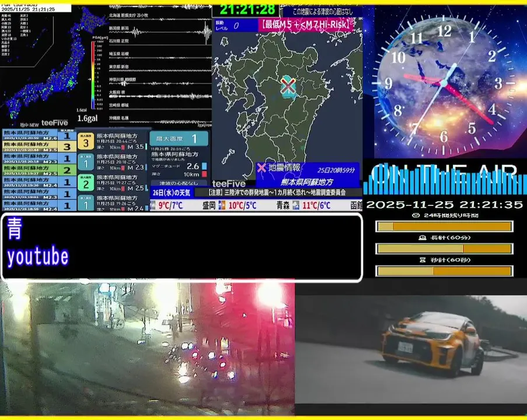The image size is (527, 420).
Task: Click the 盛岡 city label in weather ticker
Action: click(x=209, y=205)
